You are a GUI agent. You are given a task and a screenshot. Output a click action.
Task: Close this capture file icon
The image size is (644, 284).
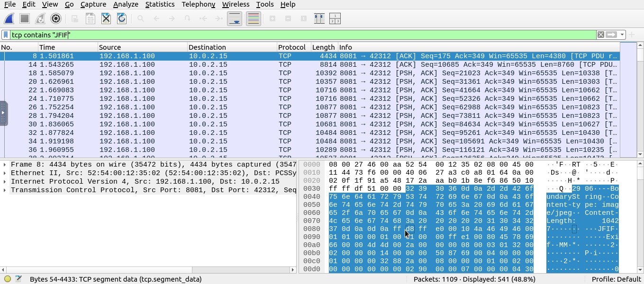(x=106, y=18)
